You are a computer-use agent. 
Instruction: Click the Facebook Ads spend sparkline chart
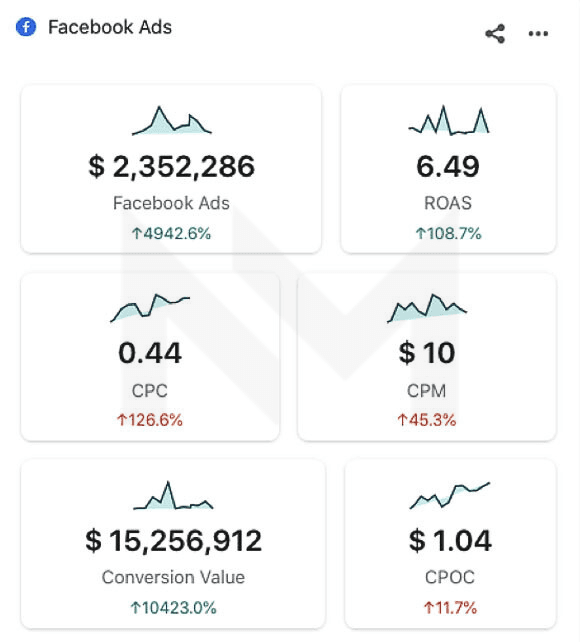coord(172,120)
